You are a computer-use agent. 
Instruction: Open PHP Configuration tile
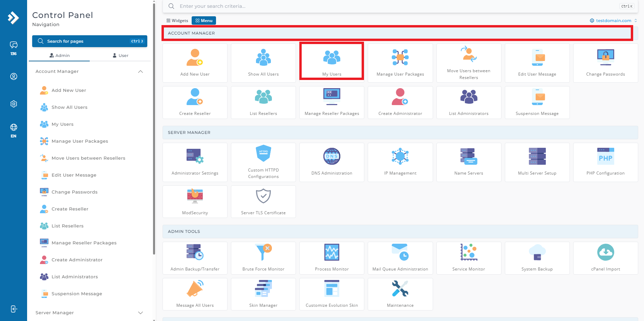pos(605,162)
